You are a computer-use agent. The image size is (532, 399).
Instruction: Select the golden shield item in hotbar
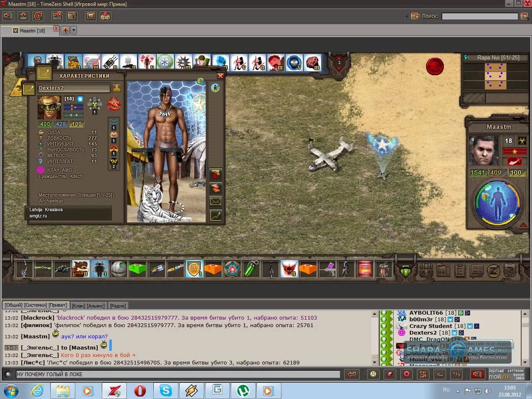194,269
